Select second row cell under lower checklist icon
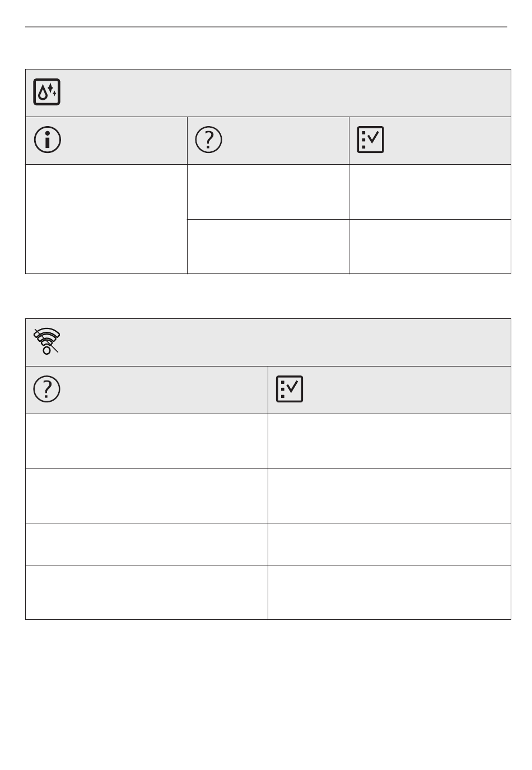 pyautogui.click(x=389, y=496)
